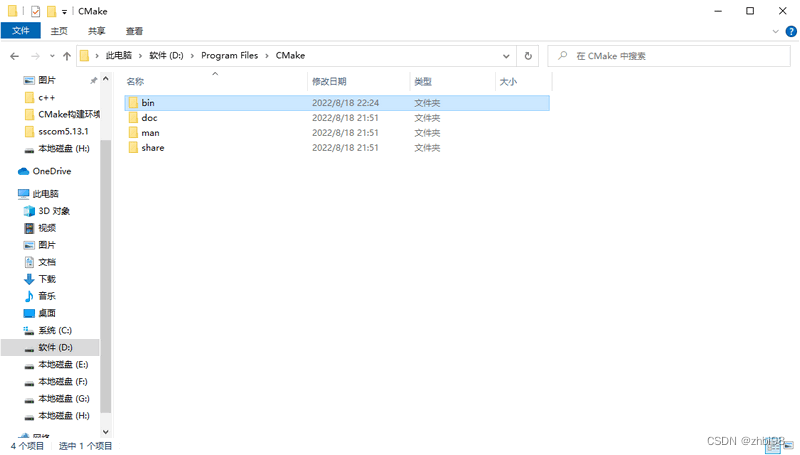Expand the ribbon with the chevron
Image resolution: width=800 pixels, height=455 pixels.
click(776, 32)
